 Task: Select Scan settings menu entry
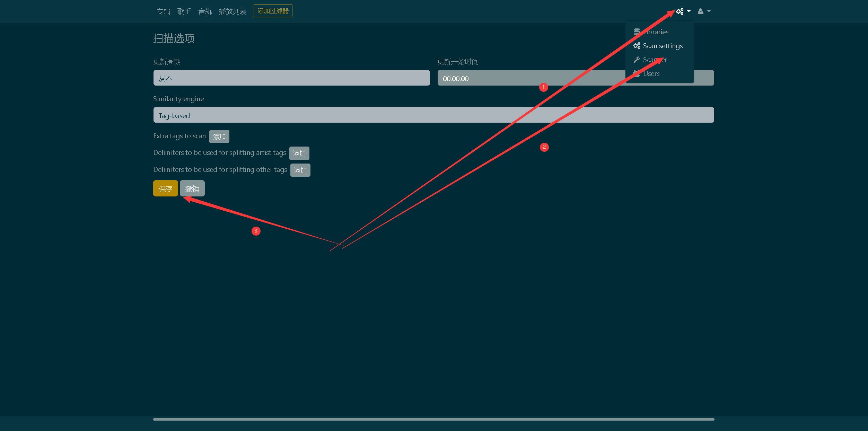point(662,46)
